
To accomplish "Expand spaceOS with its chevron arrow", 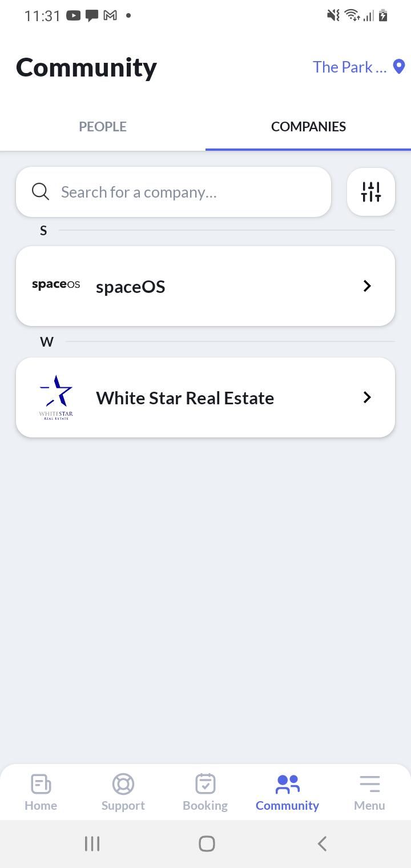I will tap(367, 286).
